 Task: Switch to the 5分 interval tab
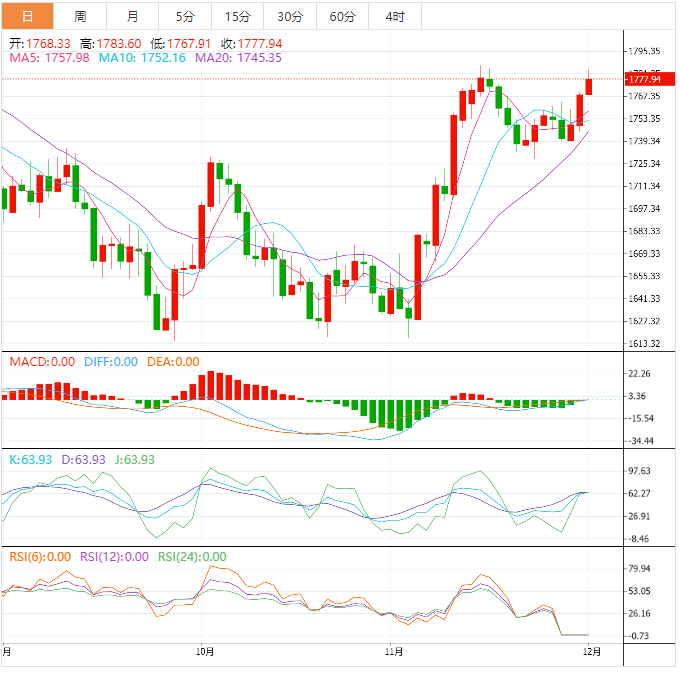(185, 16)
